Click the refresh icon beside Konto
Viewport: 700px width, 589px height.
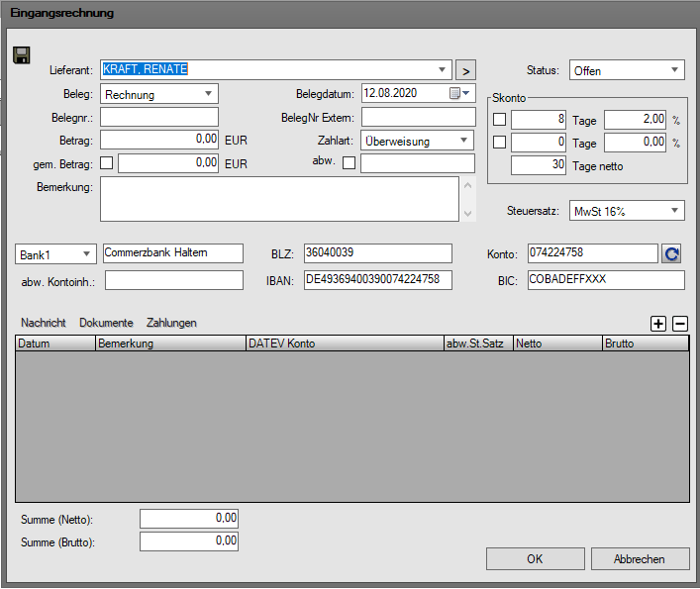[671, 254]
